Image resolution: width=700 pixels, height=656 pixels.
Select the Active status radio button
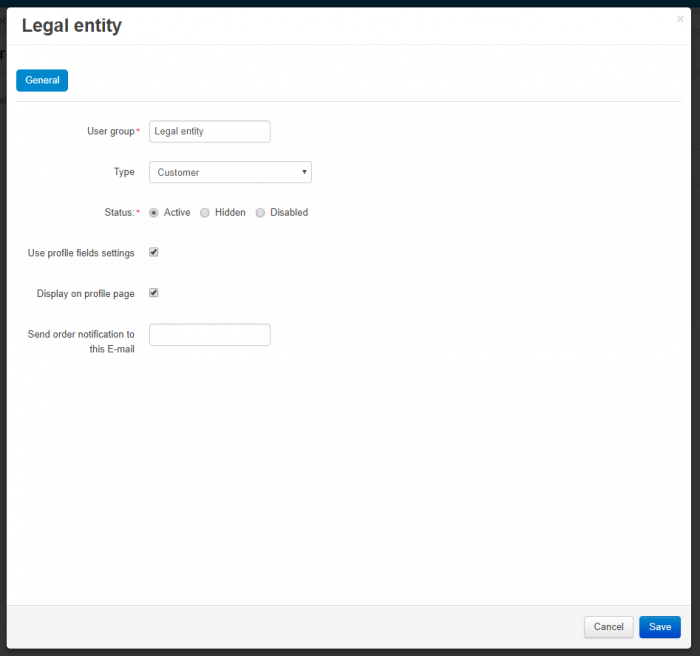[x=154, y=213]
